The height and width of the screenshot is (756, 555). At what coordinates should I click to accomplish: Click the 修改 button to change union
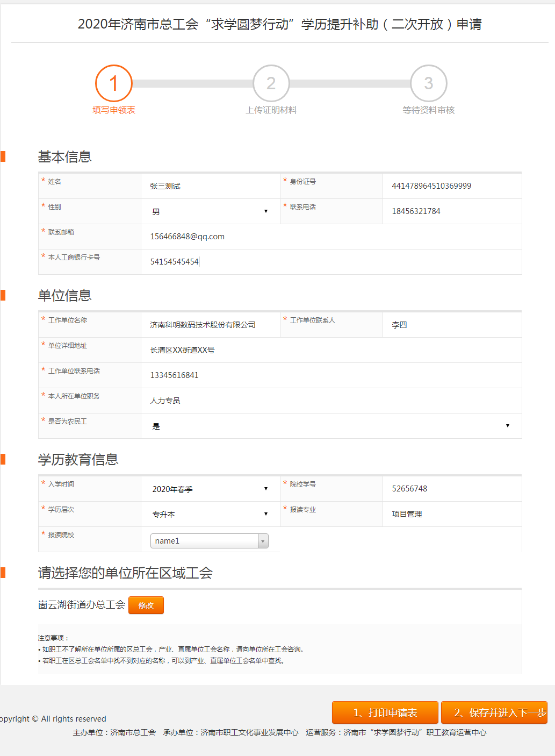146,605
